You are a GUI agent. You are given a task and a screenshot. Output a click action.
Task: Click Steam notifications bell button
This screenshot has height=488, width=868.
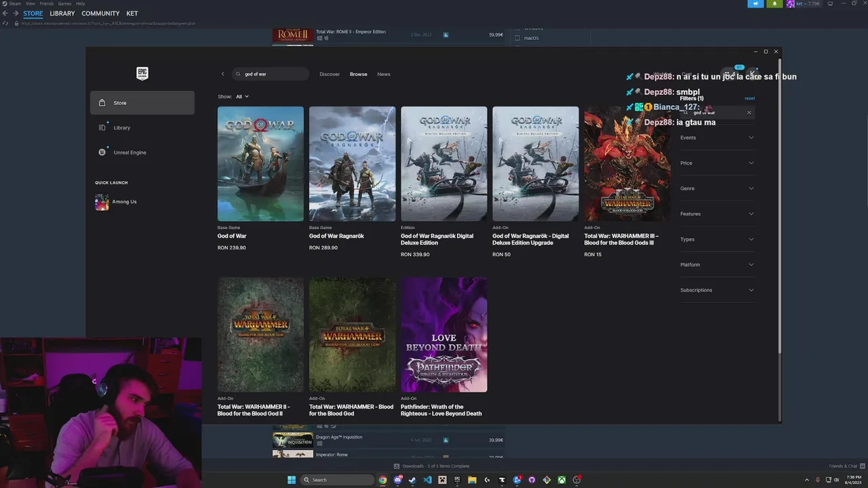pyautogui.click(x=774, y=3)
